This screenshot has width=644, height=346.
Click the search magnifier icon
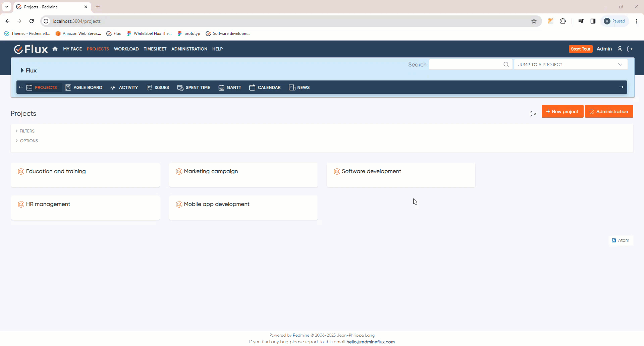(x=506, y=65)
